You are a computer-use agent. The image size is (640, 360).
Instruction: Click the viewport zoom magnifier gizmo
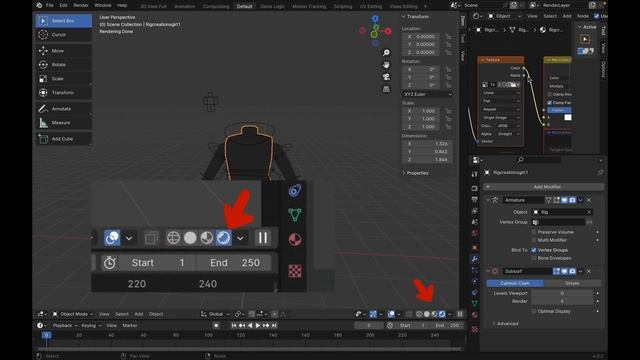pos(386,53)
